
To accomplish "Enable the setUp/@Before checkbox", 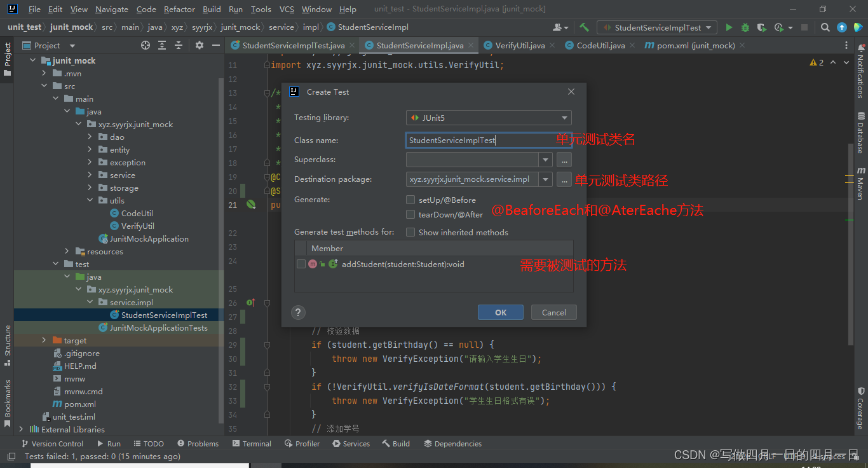I will [410, 199].
